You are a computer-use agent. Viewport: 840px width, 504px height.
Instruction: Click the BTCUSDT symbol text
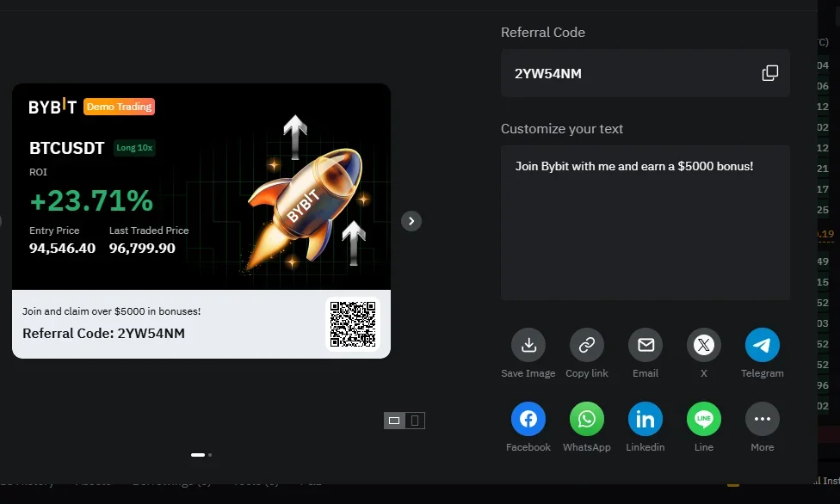point(66,148)
